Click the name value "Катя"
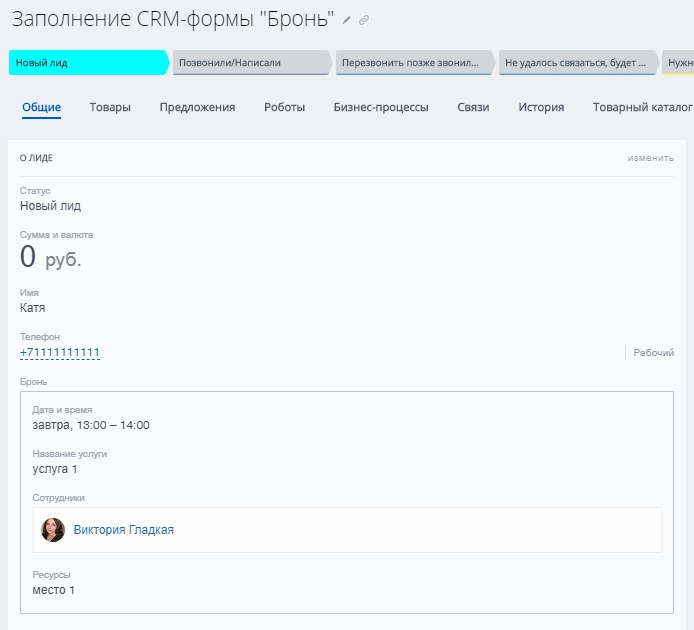The height and width of the screenshot is (630, 694). click(x=32, y=308)
